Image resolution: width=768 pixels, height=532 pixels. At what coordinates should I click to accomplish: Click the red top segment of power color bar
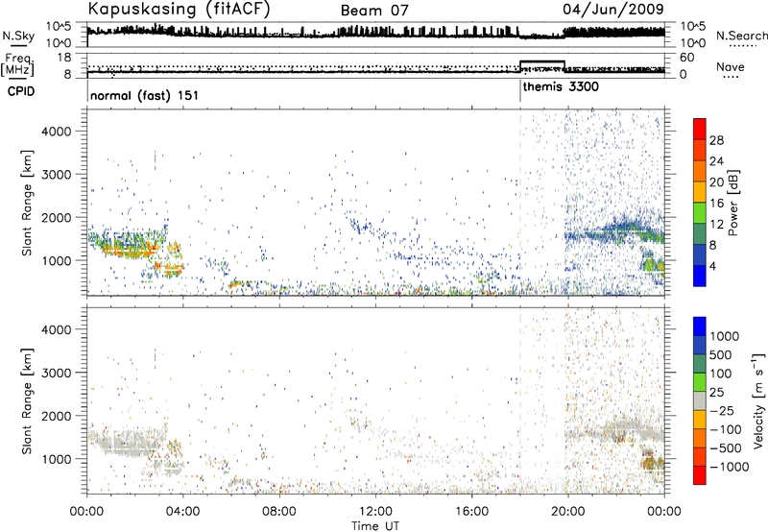point(700,129)
